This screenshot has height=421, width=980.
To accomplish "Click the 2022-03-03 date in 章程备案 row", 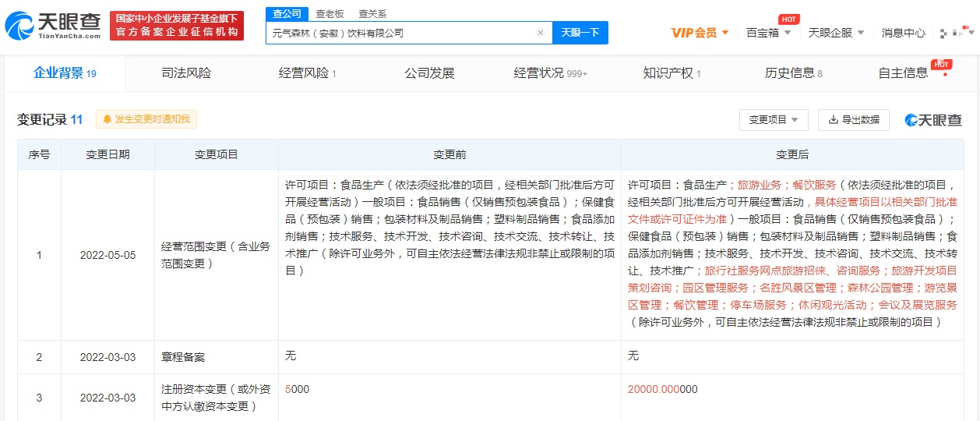I will click(108, 357).
